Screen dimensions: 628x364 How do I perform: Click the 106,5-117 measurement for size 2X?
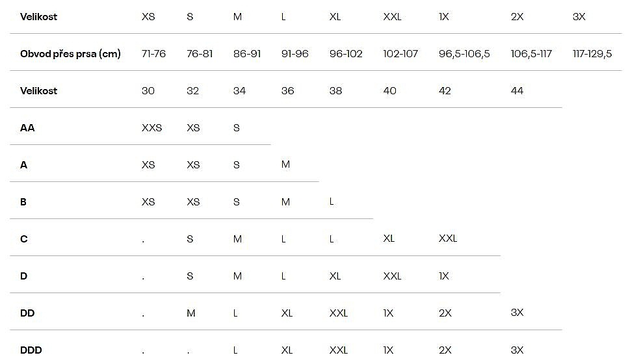[x=531, y=54]
